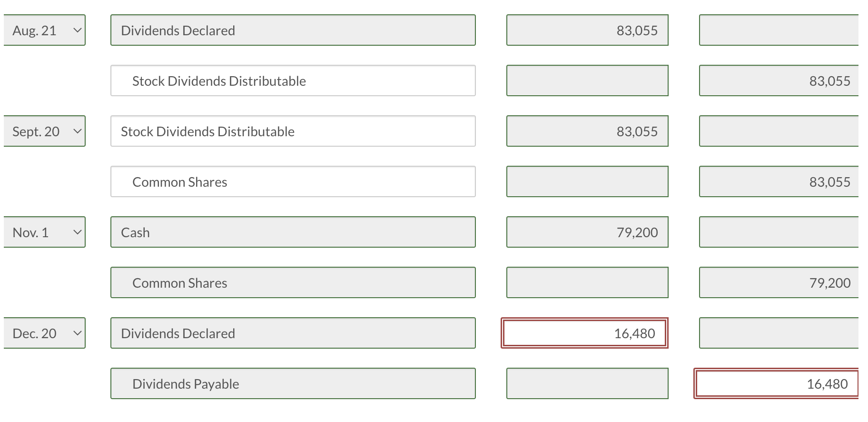This screenshot has width=868, height=422.
Task: Click empty credit field for Dec. 20 Dividends Declared
Action: tap(779, 333)
